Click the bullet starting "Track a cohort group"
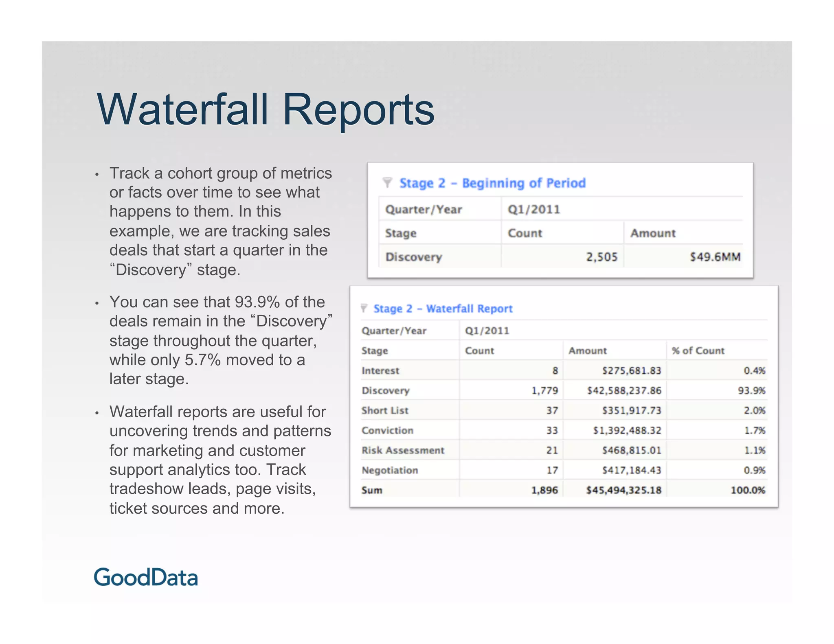 tap(220, 221)
